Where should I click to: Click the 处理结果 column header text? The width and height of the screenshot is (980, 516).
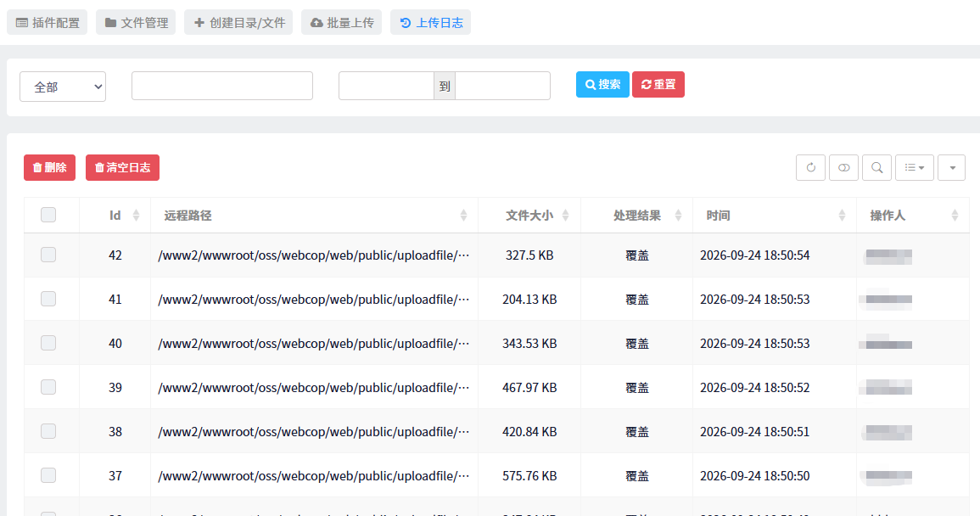click(637, 216)
